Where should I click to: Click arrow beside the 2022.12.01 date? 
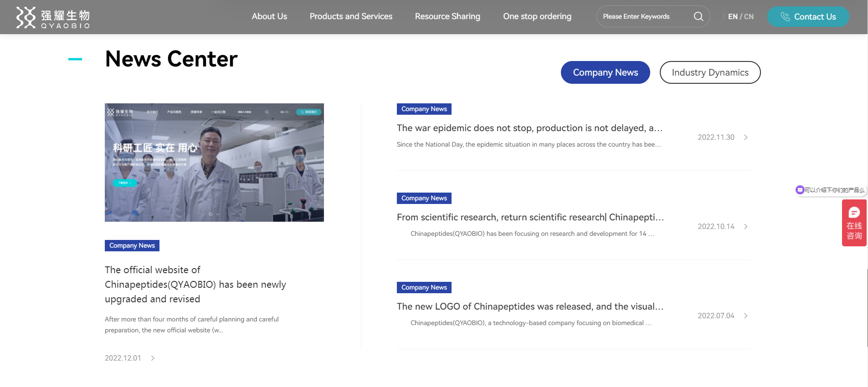pos(153,358)
